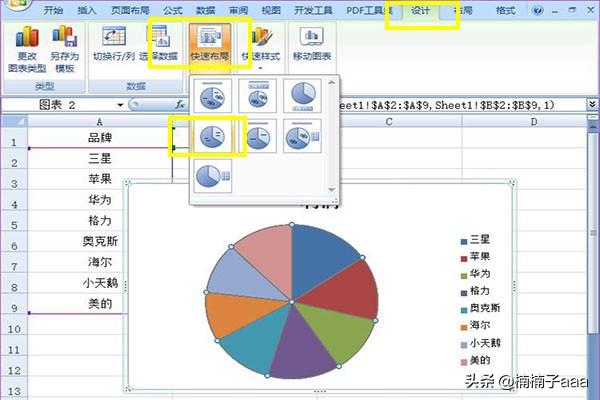Switch to the chart 设计 (Design) tab
This screenshot has height=400, width=600.
pos(421,10)
